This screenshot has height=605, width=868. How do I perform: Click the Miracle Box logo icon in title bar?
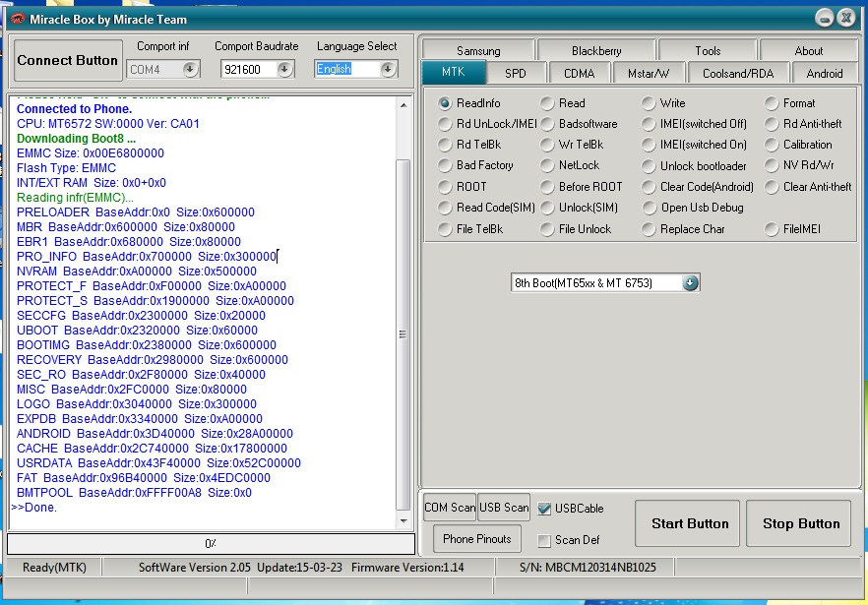point(18,19)
